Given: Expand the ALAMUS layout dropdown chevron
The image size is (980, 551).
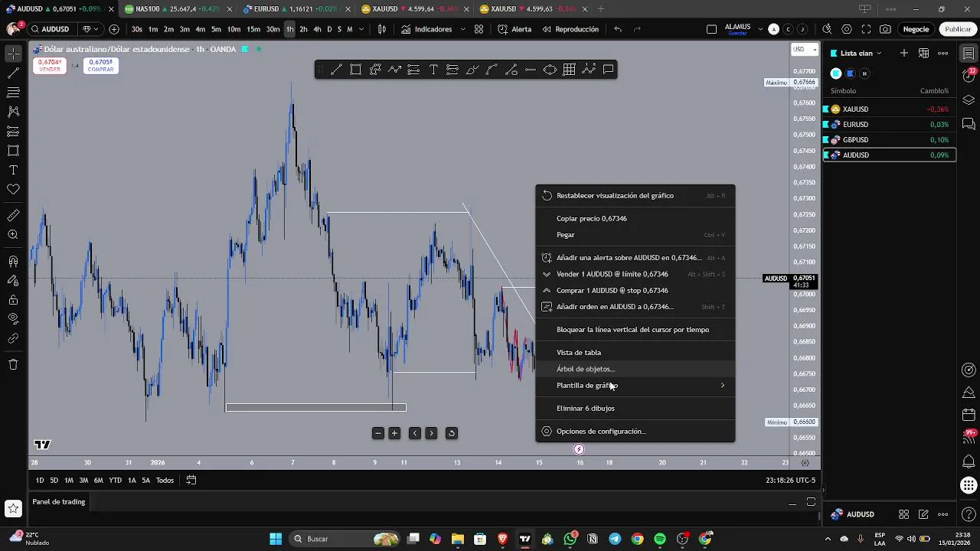Looking at the screenshot, I should [x=760, y=29].
